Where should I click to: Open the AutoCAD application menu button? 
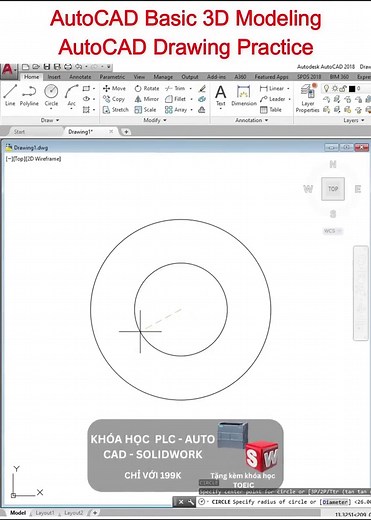pyautogui.click(x=8, y=71)
